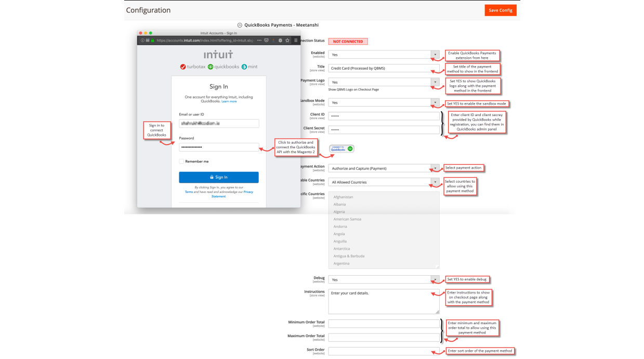The image size is (644, 359).
Task: Click the blue Sign In button
Action: coord(219,177)
